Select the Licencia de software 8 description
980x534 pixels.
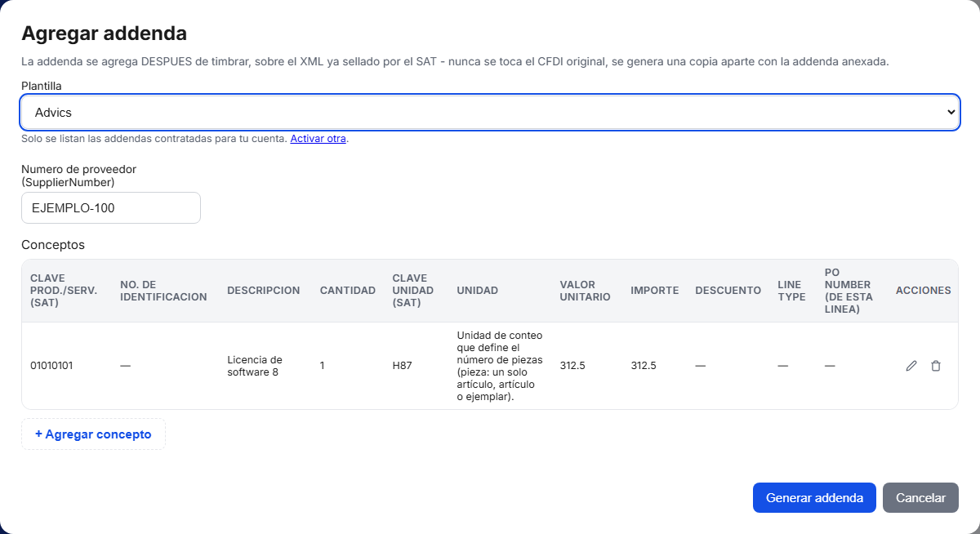click(255, 366)
